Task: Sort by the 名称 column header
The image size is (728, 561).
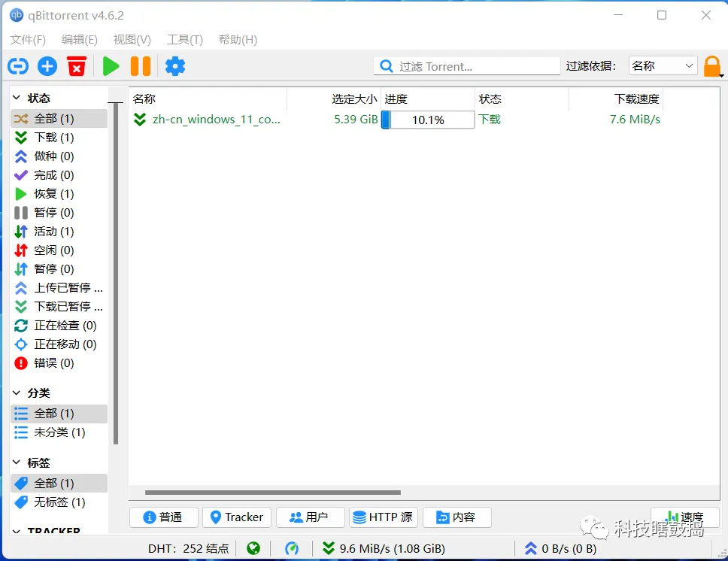Action: pos(208,99)
